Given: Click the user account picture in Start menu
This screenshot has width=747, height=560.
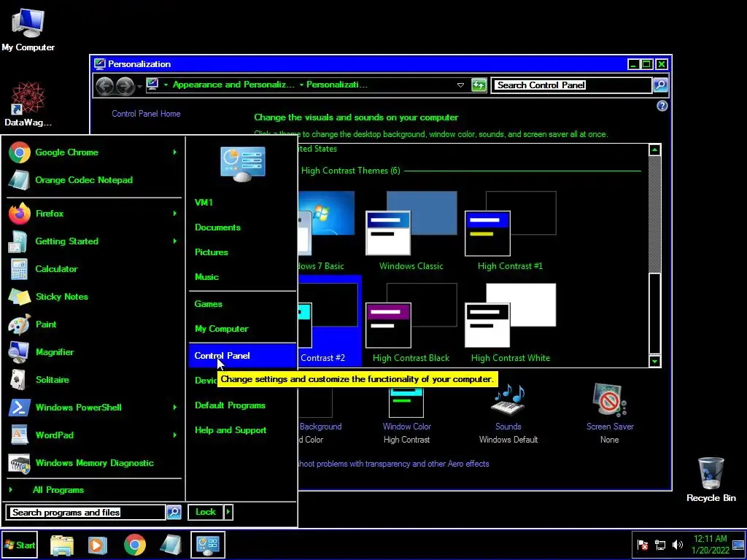Looking at the screenshot, I should (x=243, y=164).
